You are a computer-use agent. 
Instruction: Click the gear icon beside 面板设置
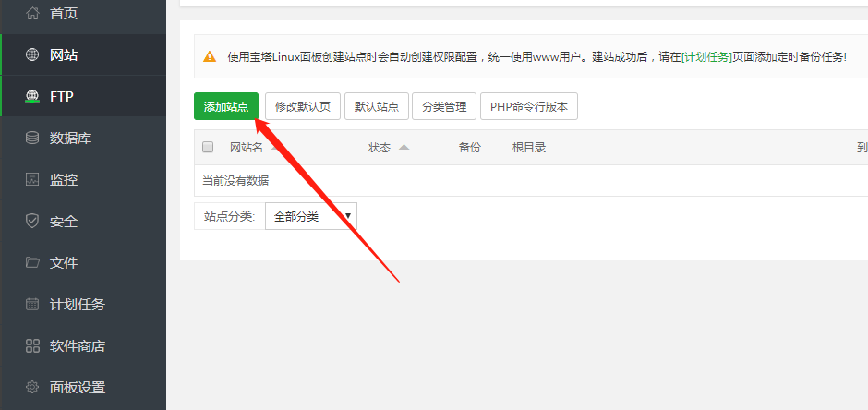(x=32, y=387)
